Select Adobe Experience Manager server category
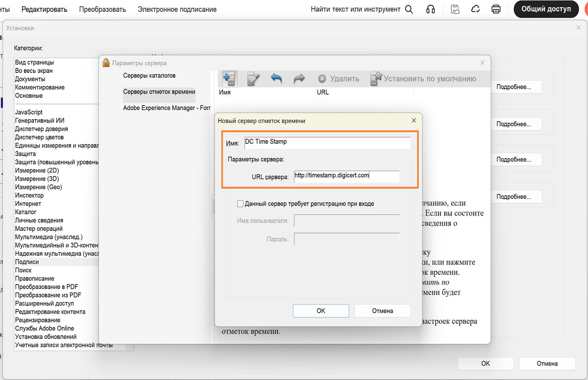Screen dimensions: 588x380 (167, 108)
